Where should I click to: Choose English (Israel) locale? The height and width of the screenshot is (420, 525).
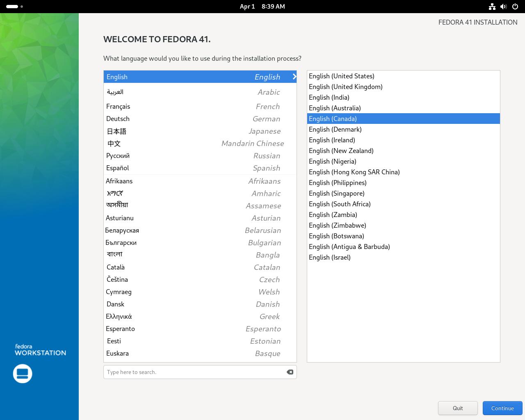[404, 257]
